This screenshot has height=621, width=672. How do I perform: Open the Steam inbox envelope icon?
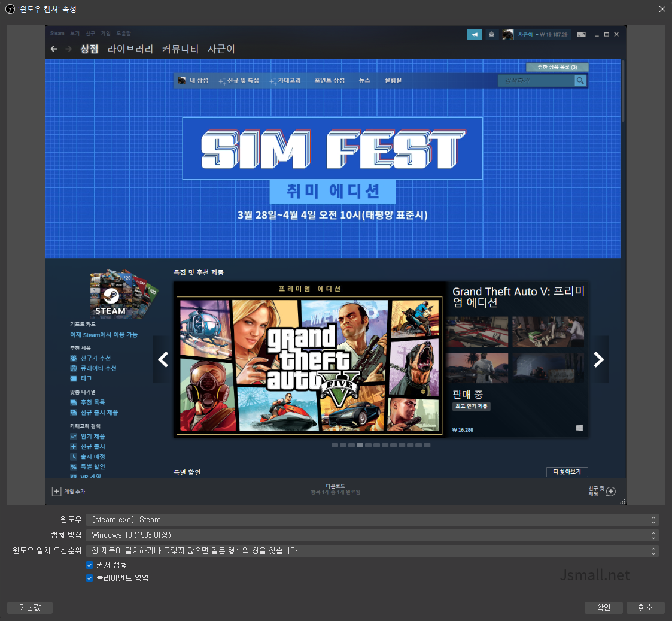491,34
